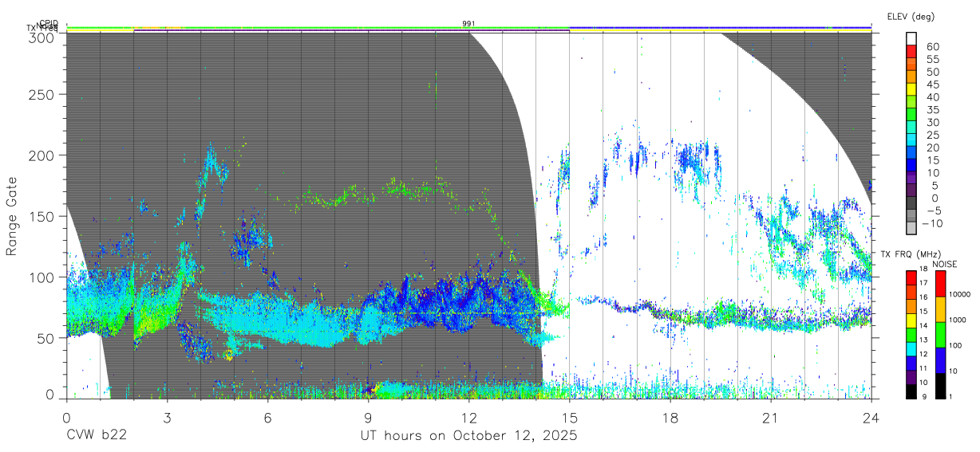This screenshot has width=980, height=452.
Task: Click the '9' UT hour tick label
Action: tap(368, 417)
